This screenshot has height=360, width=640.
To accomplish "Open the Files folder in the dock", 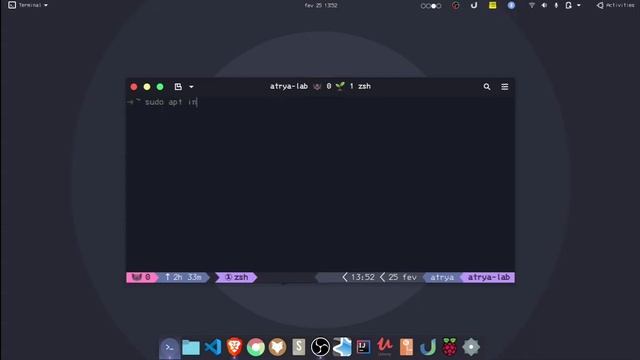I will coord(191,347).
